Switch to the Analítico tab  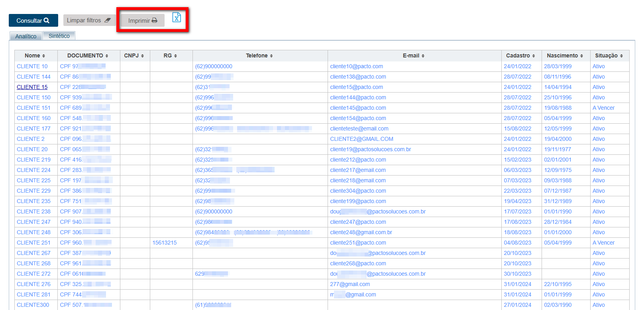click(26, 36)
